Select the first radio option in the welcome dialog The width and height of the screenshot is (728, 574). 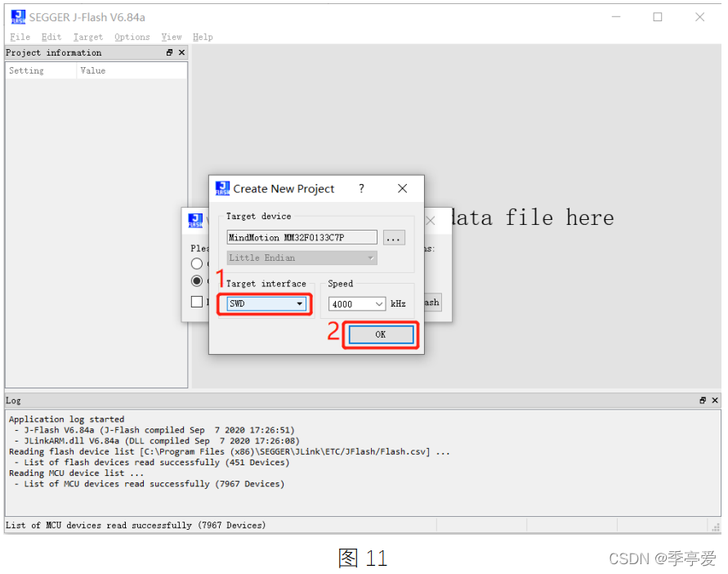[196, 263]
